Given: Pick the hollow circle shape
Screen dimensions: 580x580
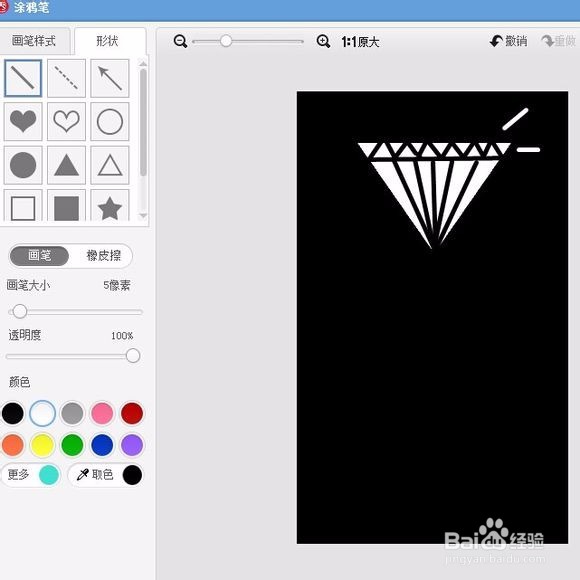Looking at the screenshot, I should click(x=110, y=121).
